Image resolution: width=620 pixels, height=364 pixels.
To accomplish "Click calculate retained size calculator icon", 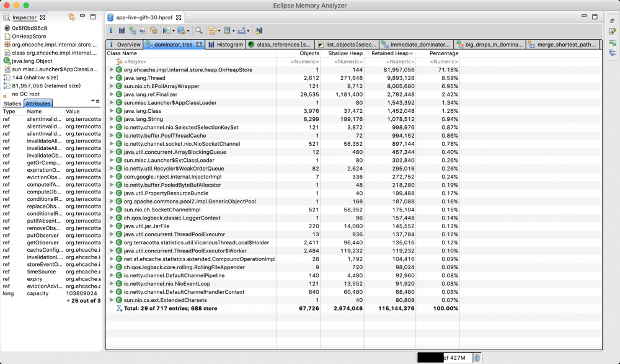I will point(227,30).
